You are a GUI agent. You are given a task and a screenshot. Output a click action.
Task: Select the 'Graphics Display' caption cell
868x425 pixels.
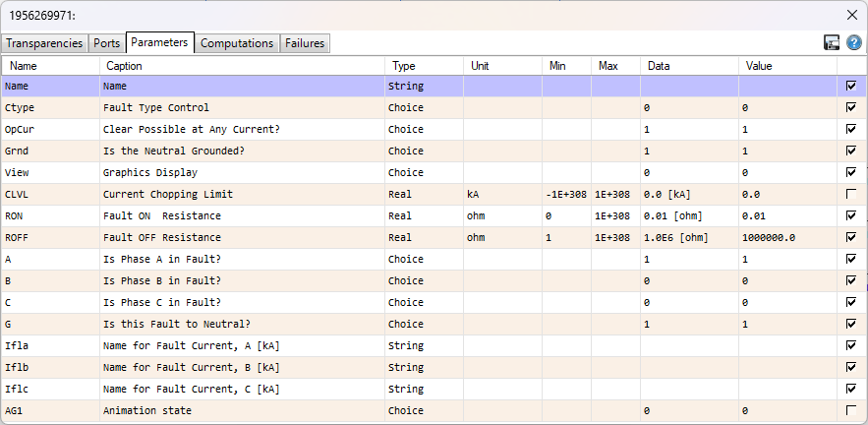(x=243, y=172)
